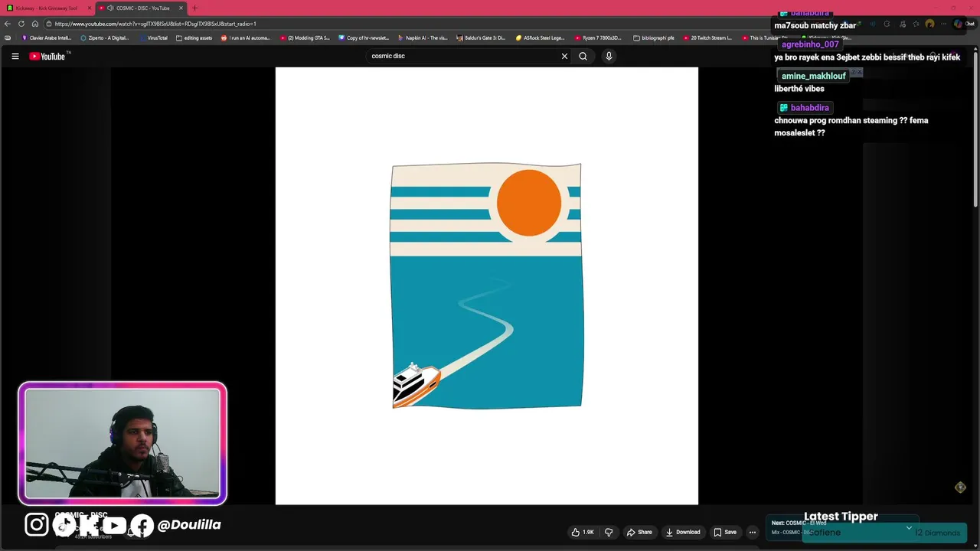Click chat message 'liberthé vibes'
The height and width of the screenshot is (551, 980).
799,89
